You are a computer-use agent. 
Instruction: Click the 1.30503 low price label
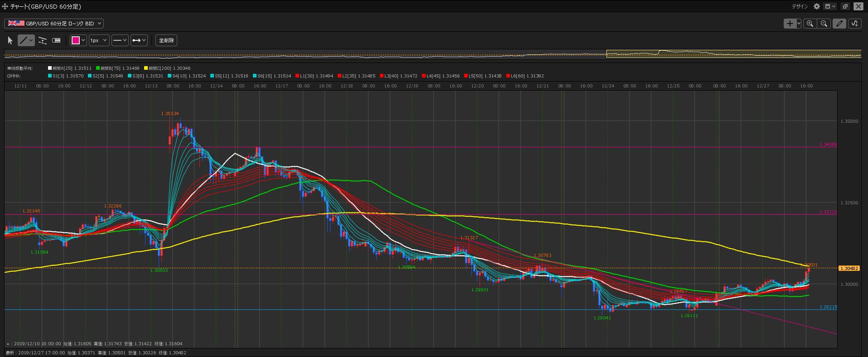[159, 270]
